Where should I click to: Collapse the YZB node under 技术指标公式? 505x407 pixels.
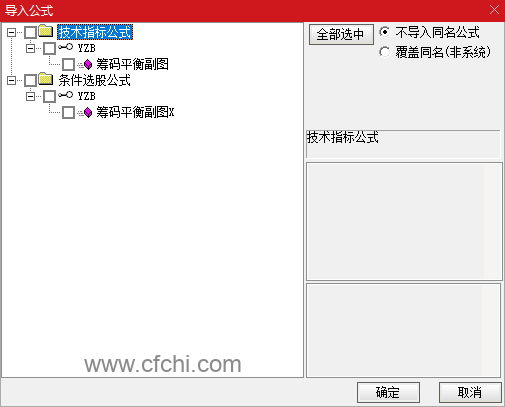30,48
